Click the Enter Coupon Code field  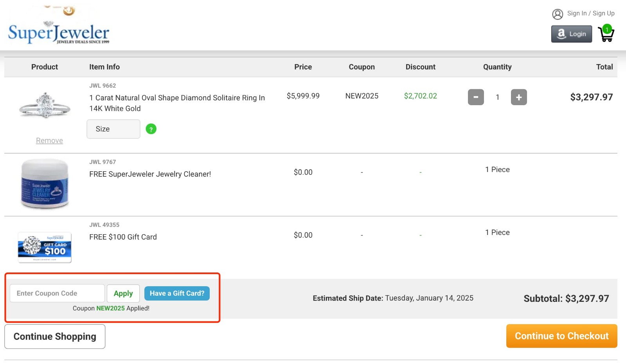tap(57, 293)
